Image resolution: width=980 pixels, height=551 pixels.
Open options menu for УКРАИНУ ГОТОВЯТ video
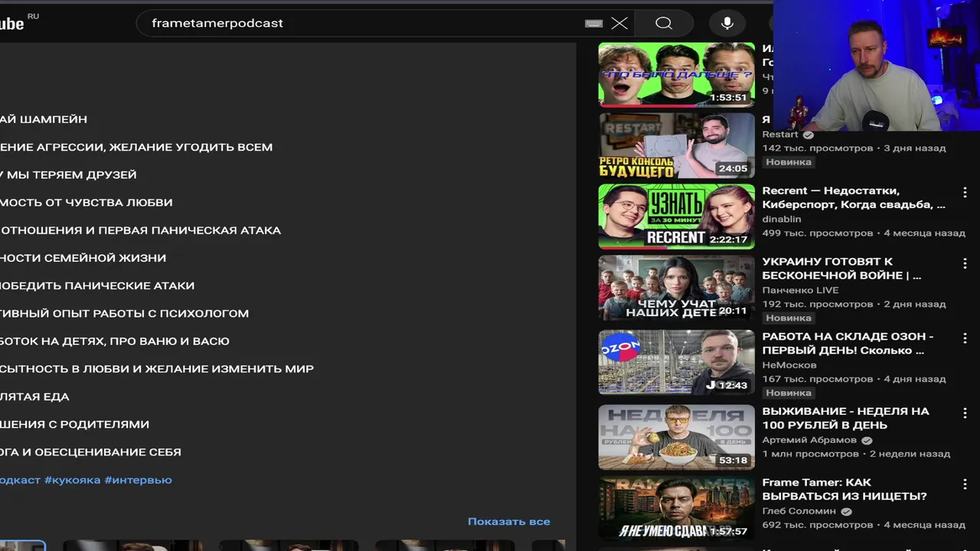(965, 263)
